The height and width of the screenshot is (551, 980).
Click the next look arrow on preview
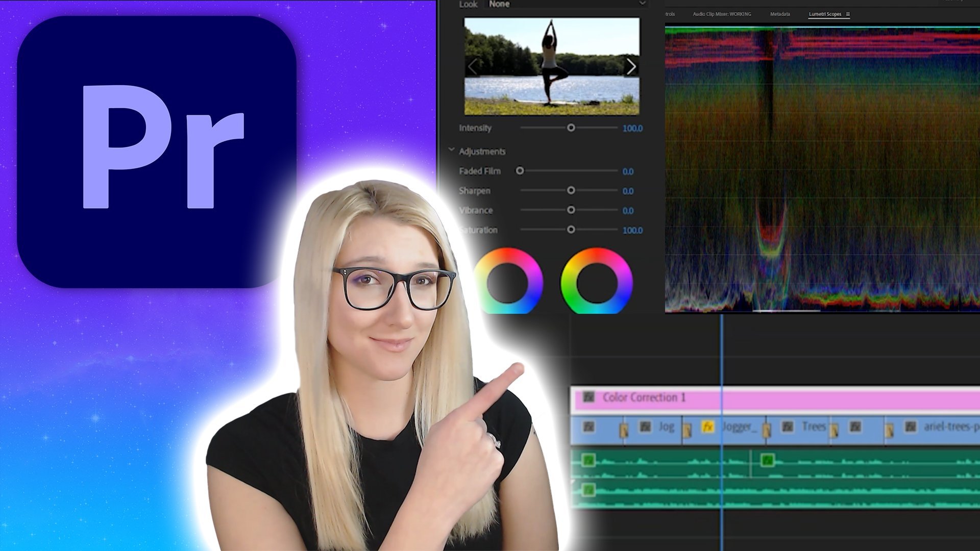click(x=631, y=66)
